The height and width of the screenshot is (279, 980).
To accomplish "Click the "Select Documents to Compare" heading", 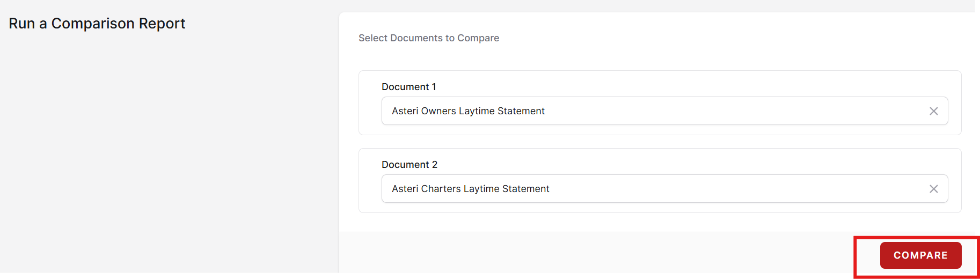I will (x=429, y=38).
